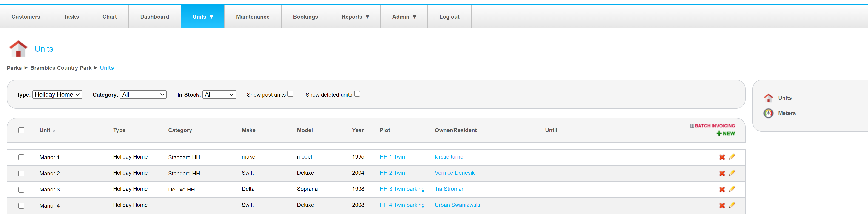Open the kirstie turner owner link
Viewport: 868px width, 214px height.
[450, 157]
